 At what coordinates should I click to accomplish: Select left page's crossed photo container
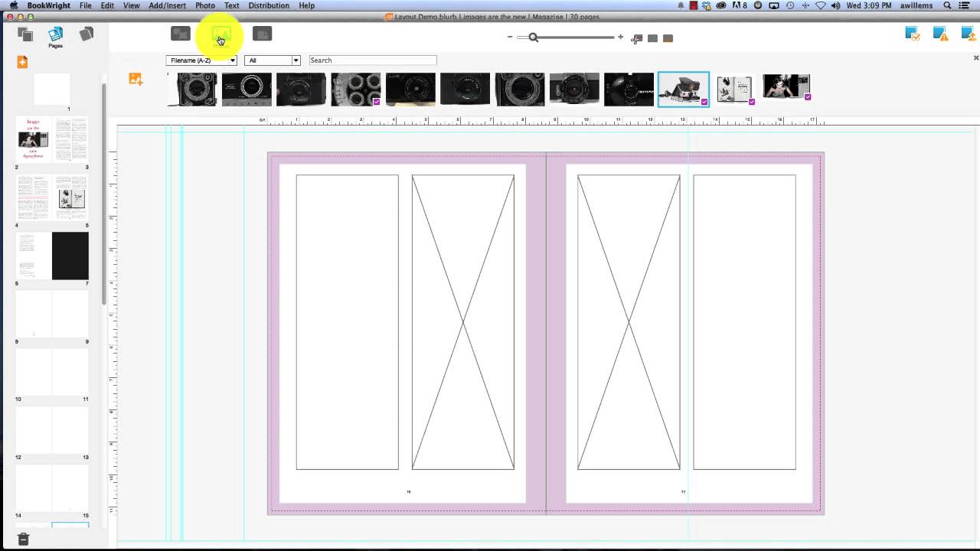pyautogui.click(x=463, y=322)
